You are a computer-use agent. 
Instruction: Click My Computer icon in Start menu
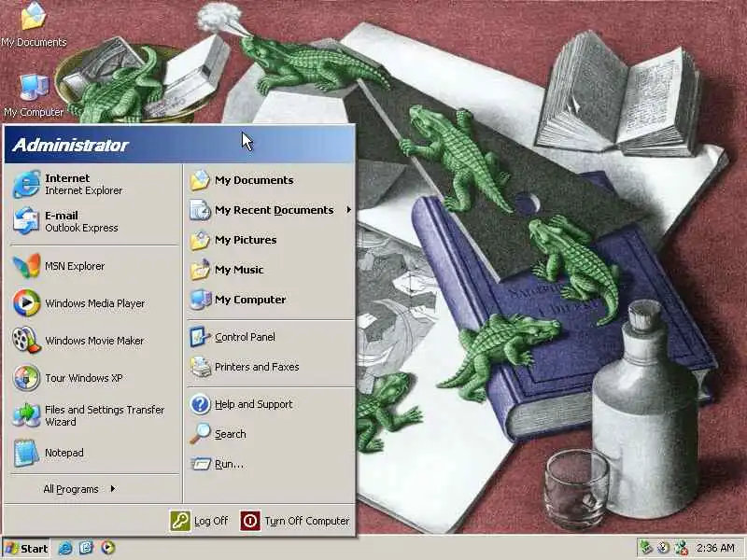200,300
